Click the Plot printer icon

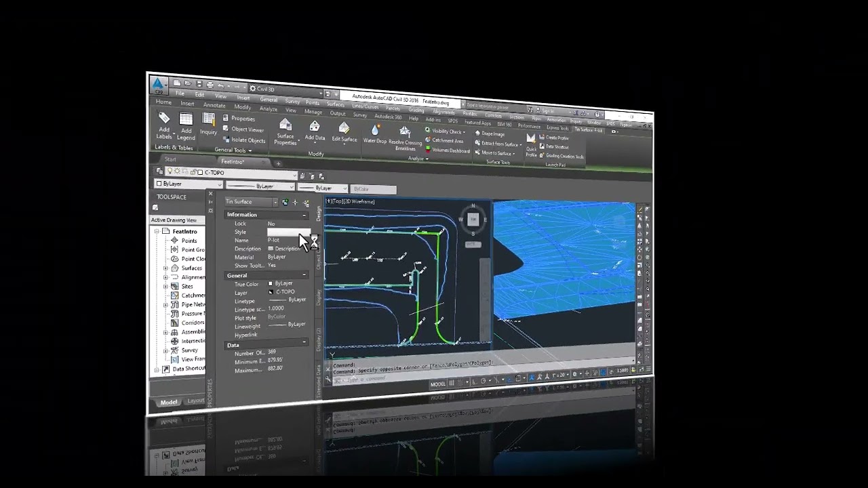coord(210,85)
